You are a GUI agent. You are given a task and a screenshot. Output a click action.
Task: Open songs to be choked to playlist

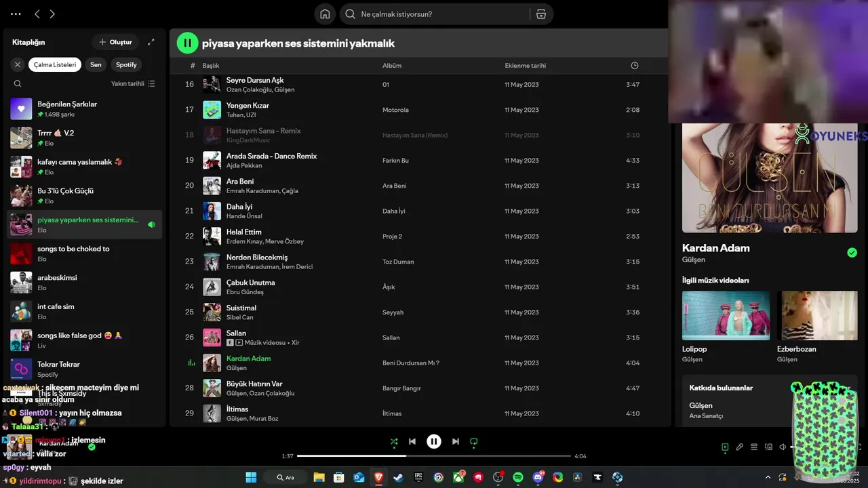tap(85, 253)
